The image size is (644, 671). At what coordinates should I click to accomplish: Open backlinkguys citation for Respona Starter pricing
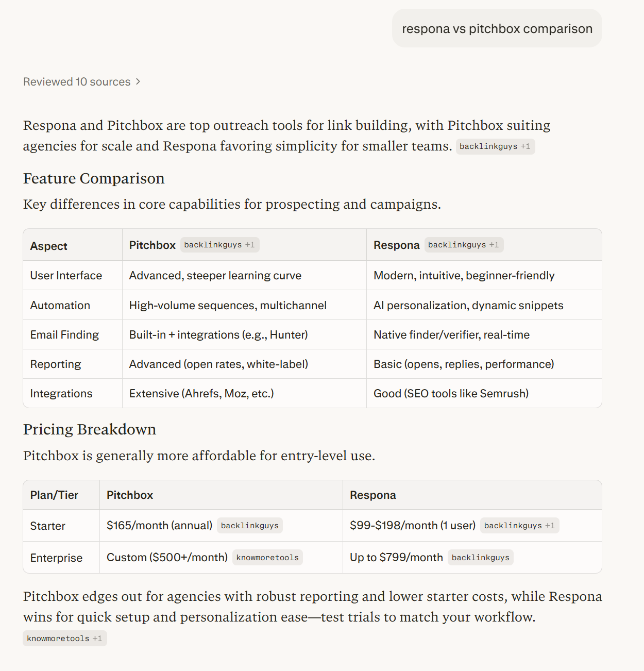click(513, 525)
